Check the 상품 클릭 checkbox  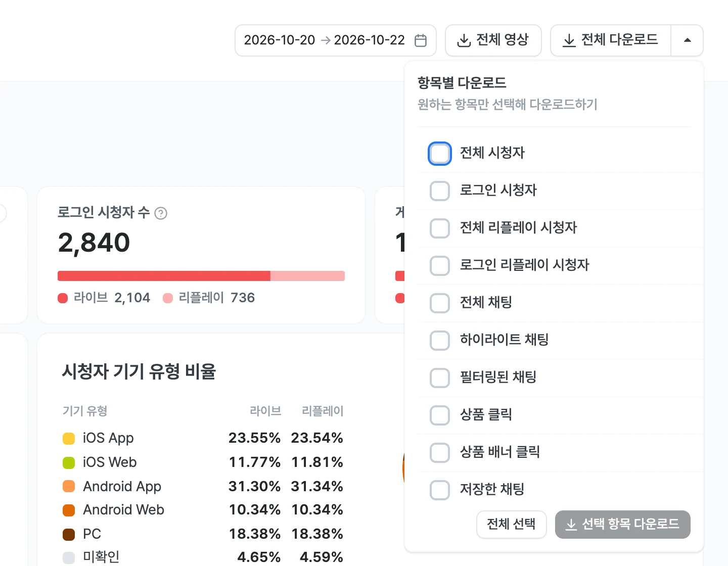tap(439, 415)
